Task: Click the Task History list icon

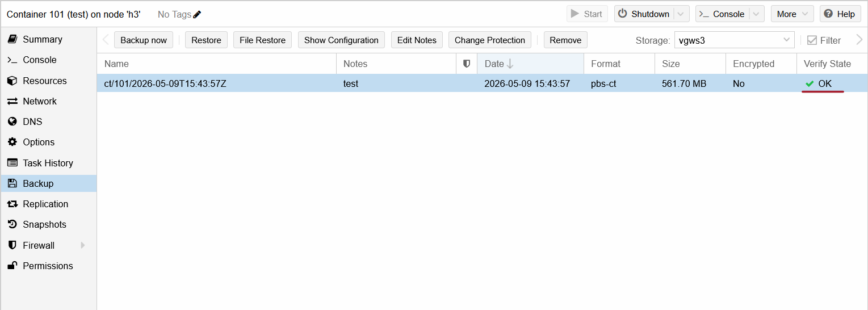Action: [12, 163]
